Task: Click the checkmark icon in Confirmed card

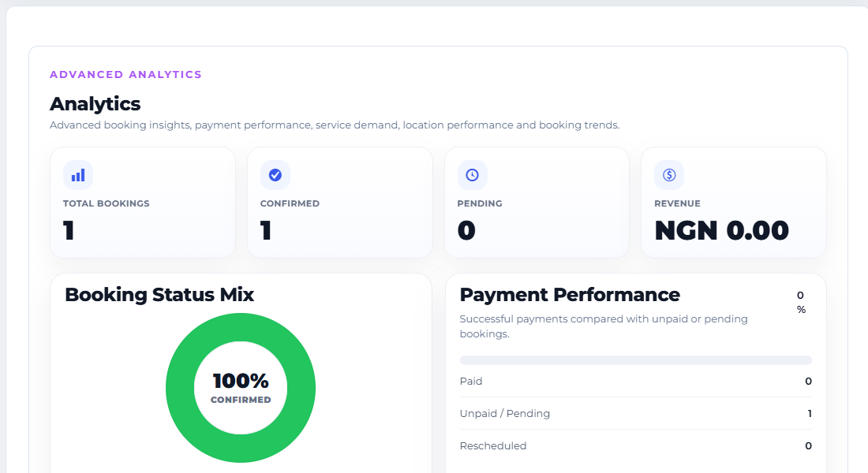Action: click(275, 175)
